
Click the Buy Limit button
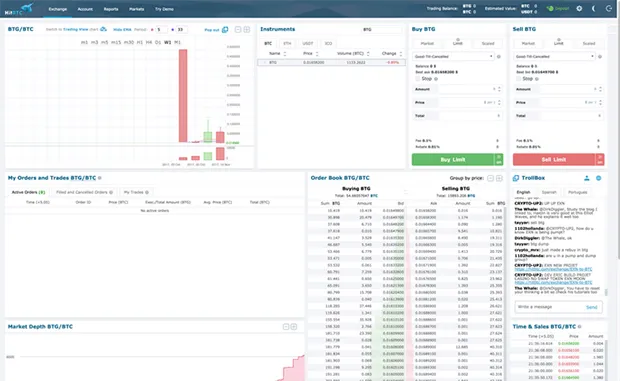point(453,160)
